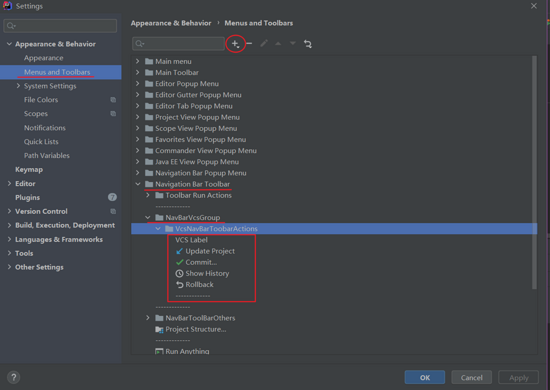Open the help question mark button
The height and width of the screenshot is (390, 550).
click(13, 377)
